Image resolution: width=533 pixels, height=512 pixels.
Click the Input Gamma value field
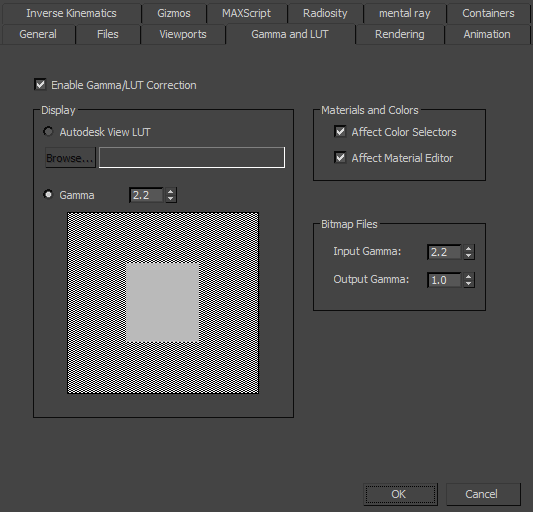(x=444, y=252)
